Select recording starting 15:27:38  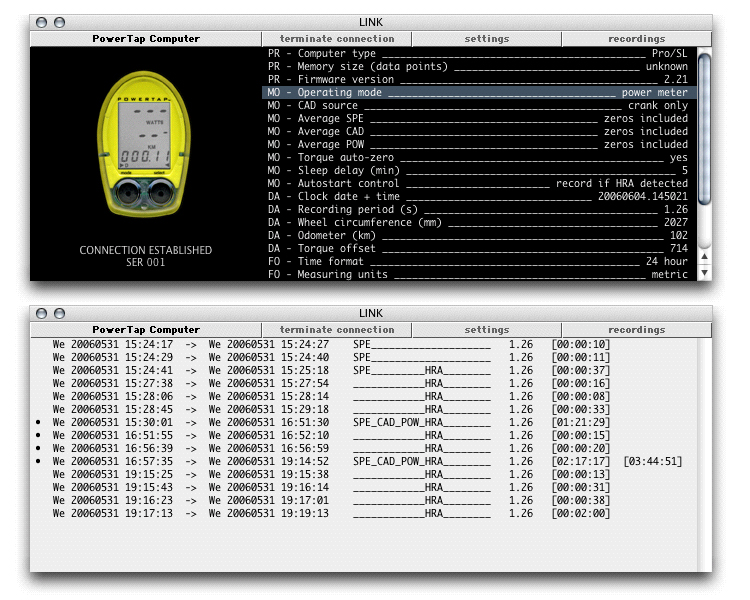[364, 383]
